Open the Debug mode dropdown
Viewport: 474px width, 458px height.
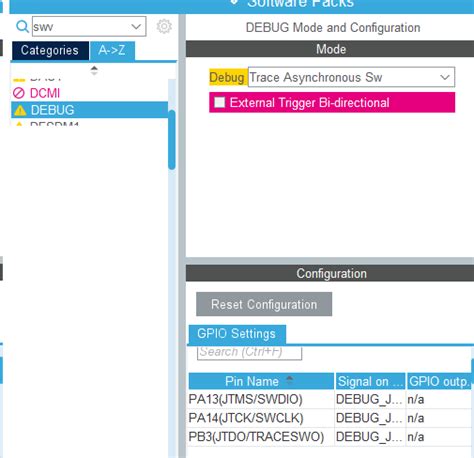coord(351,77)
